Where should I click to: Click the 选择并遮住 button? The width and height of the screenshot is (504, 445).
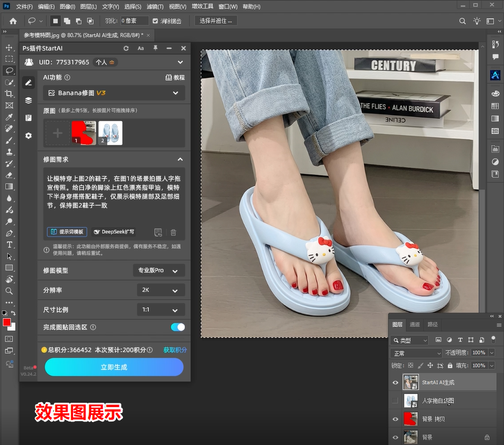click(216, 21)
